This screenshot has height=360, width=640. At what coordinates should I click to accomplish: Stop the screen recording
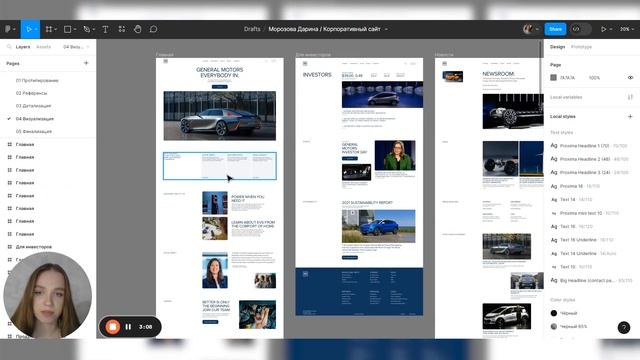[x=112, y=327]
